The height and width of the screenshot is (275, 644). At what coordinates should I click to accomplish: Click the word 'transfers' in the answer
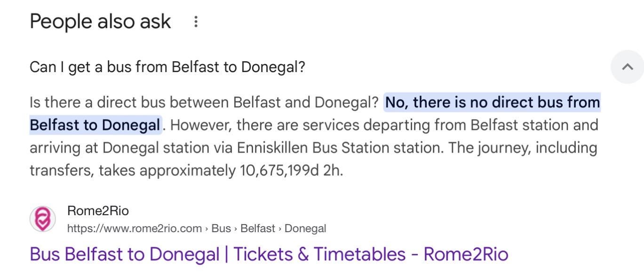pyautogui.click(x=61, y=170)
